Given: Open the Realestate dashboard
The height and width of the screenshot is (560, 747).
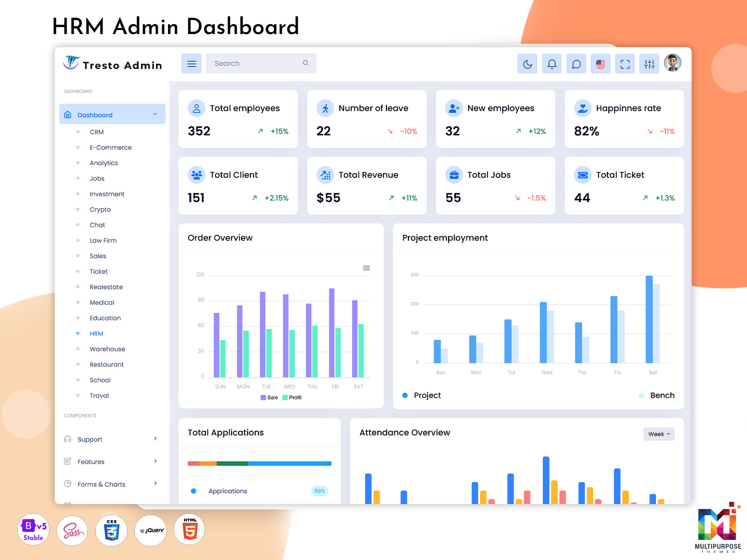Looking at the screenshot, I should (x=106, y=287).
